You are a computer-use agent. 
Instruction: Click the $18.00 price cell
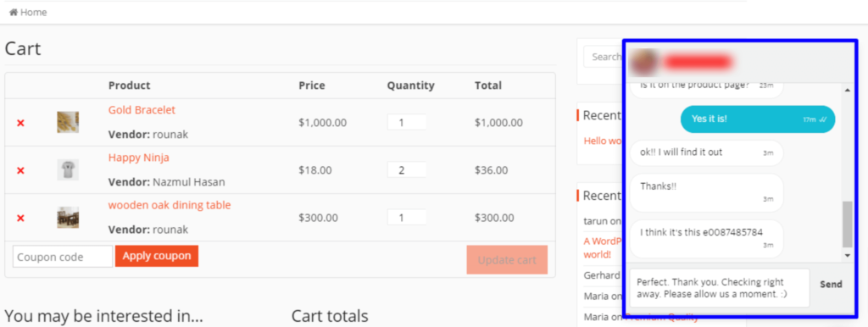(315, 170)
